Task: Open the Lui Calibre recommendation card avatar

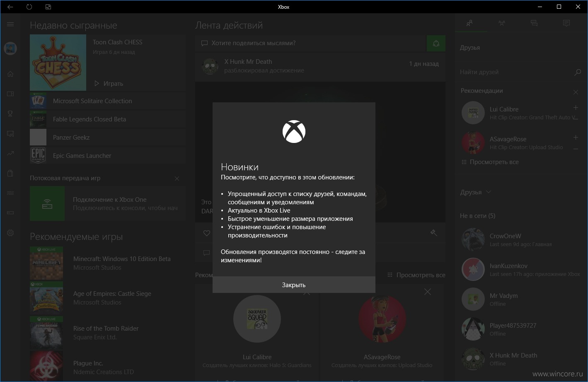Action: click(257, 319)
